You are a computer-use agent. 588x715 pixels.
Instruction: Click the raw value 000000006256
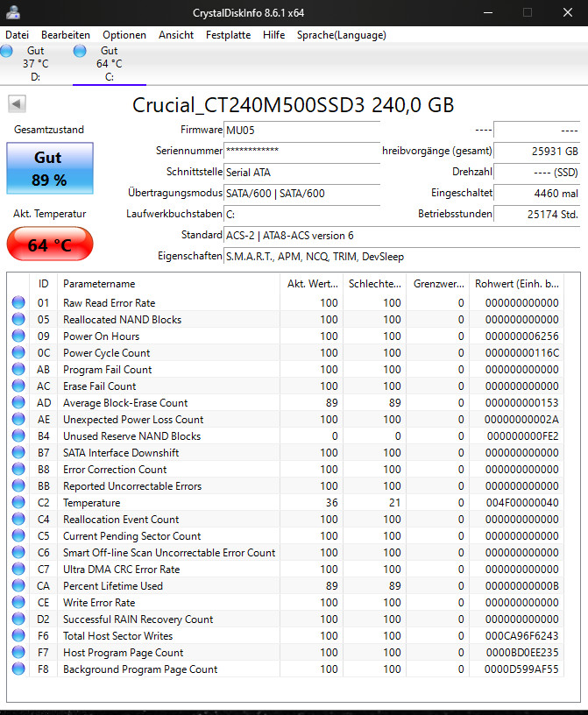point(522,336)
